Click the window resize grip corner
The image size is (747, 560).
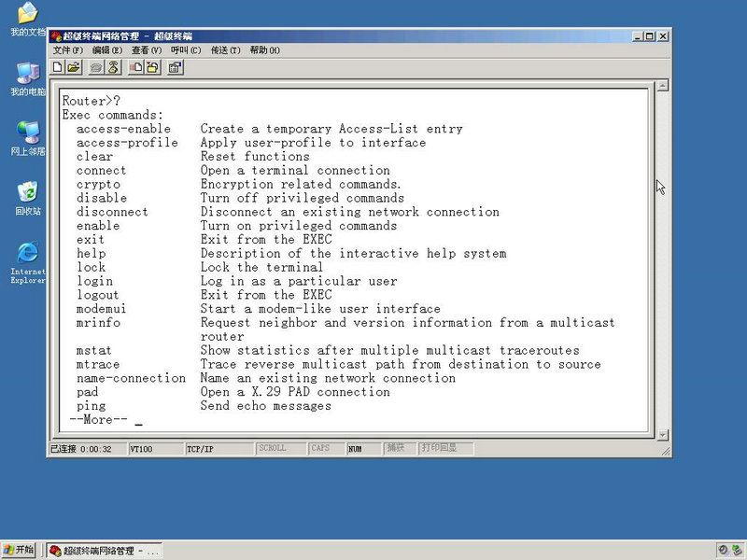coord(666,451)
